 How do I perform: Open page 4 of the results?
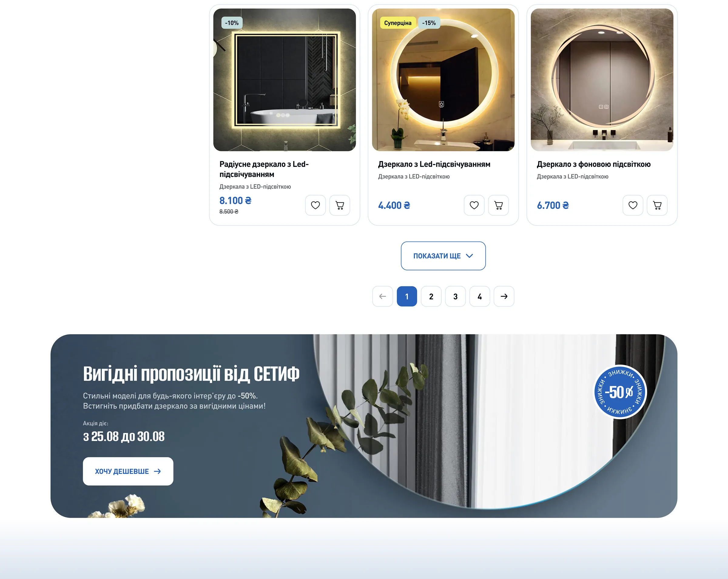(480, 296)
